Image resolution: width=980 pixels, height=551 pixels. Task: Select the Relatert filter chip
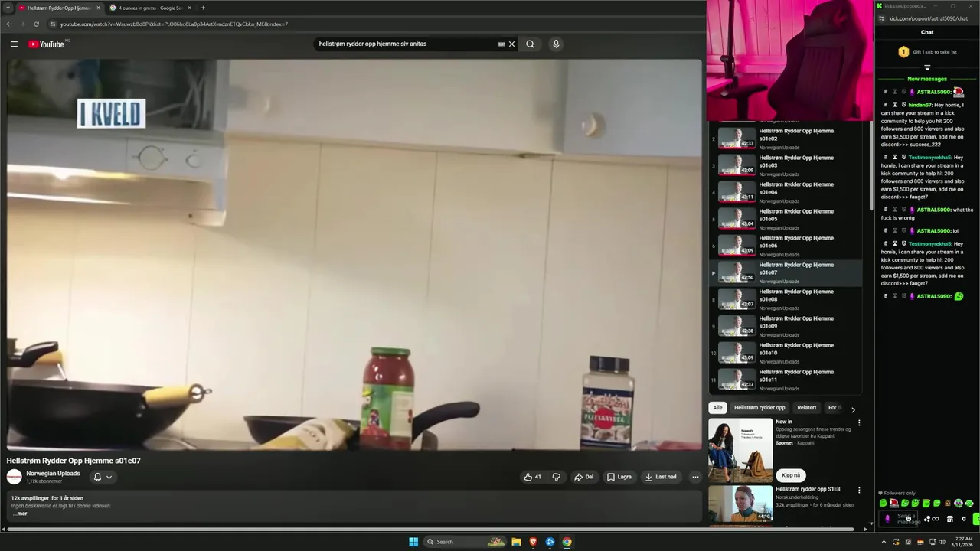(807, 408)
